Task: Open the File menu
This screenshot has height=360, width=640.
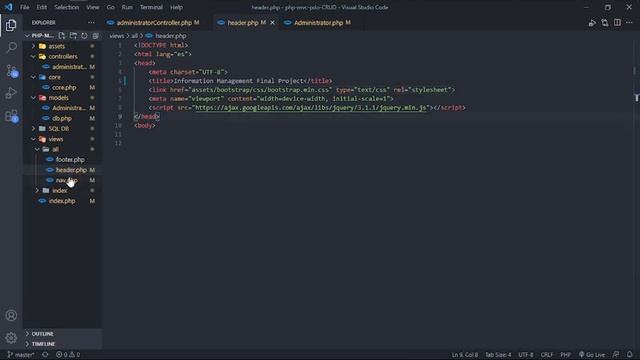Action: coord(24,7)
